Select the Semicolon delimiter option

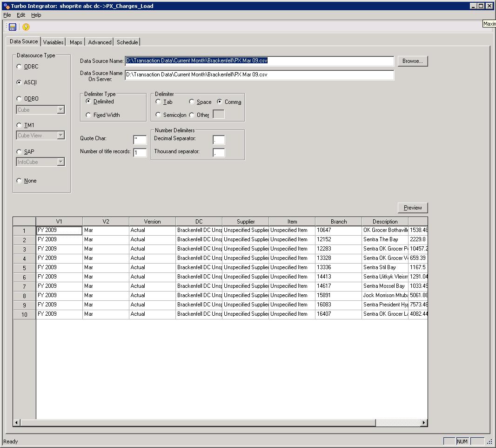(158, 115)
